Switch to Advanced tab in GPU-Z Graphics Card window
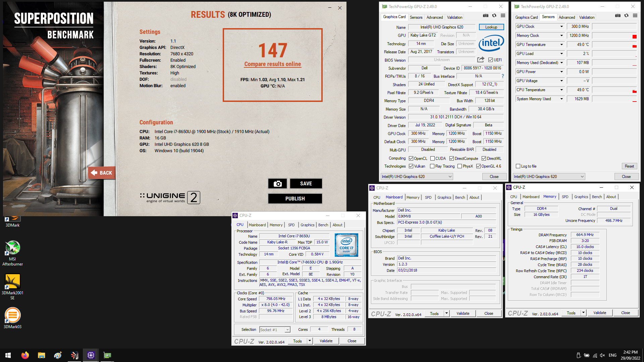Image resolution: width=644 pixels, height=362 pixels. [x=434, y=17]
